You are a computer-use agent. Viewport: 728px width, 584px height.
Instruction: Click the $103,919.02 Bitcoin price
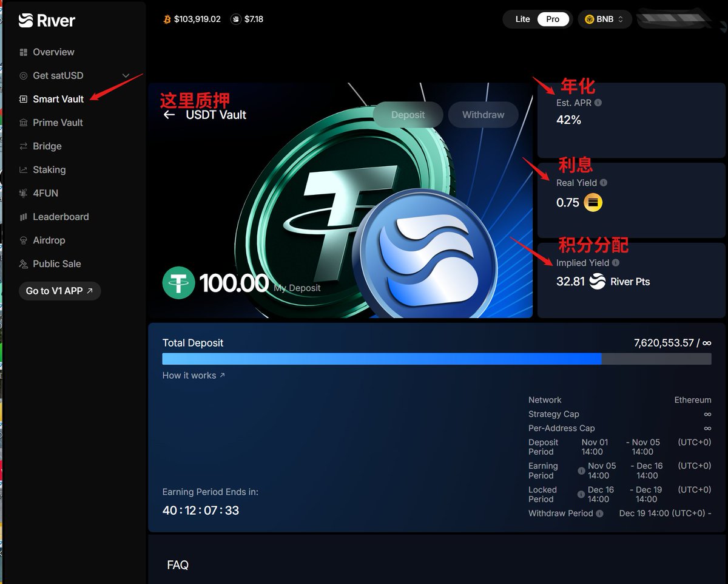[x=197, y=19]
